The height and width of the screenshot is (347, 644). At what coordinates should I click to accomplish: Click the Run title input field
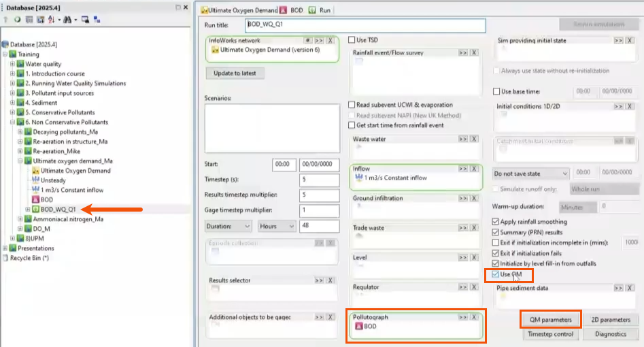click(x=365, y=25)
